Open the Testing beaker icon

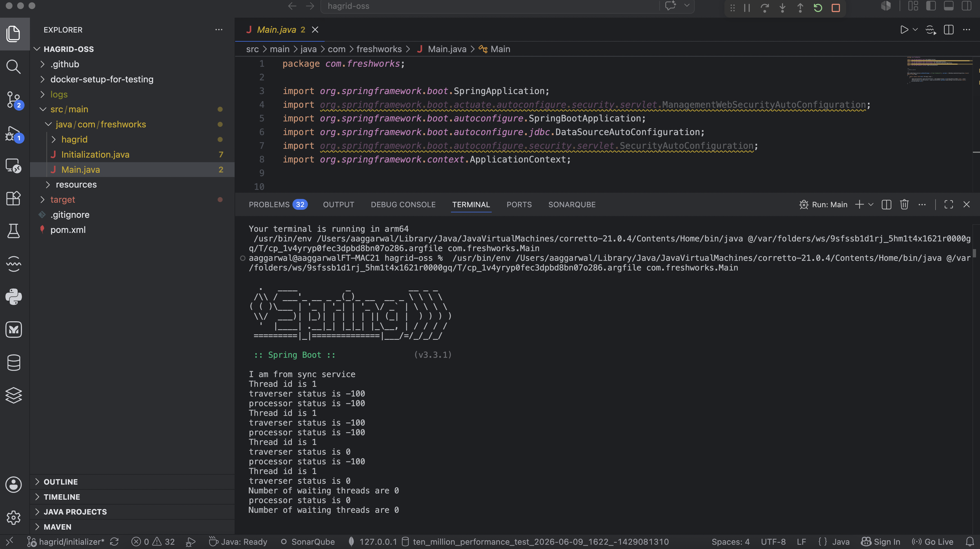pyautogui.click(x=14, y=231)
